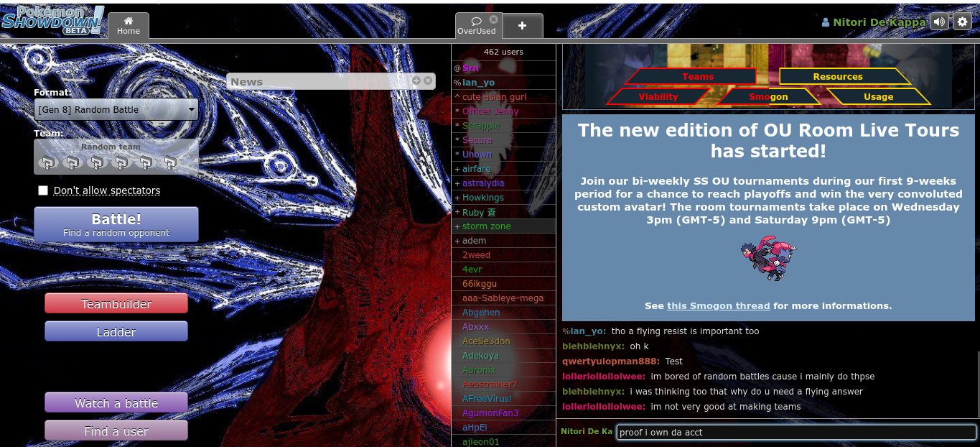
Task: Click the 462 users count header
Action: point(503,52)
